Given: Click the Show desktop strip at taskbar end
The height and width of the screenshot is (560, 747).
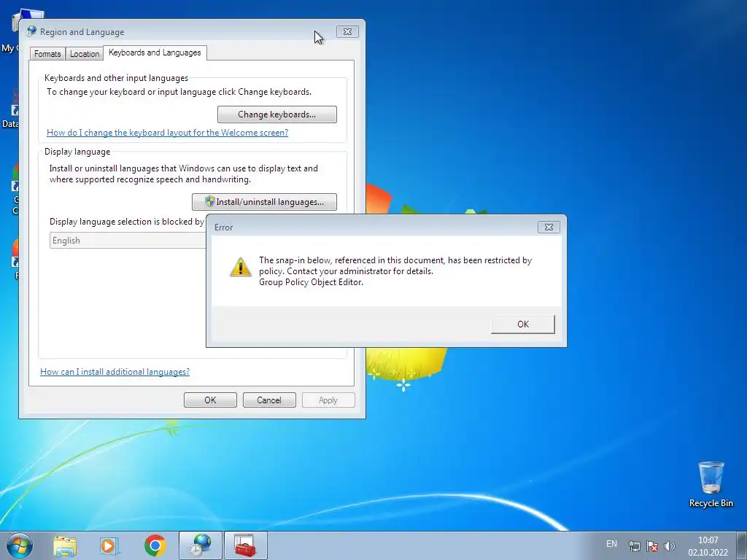Looking at the screenshot, I should (741, 545).
